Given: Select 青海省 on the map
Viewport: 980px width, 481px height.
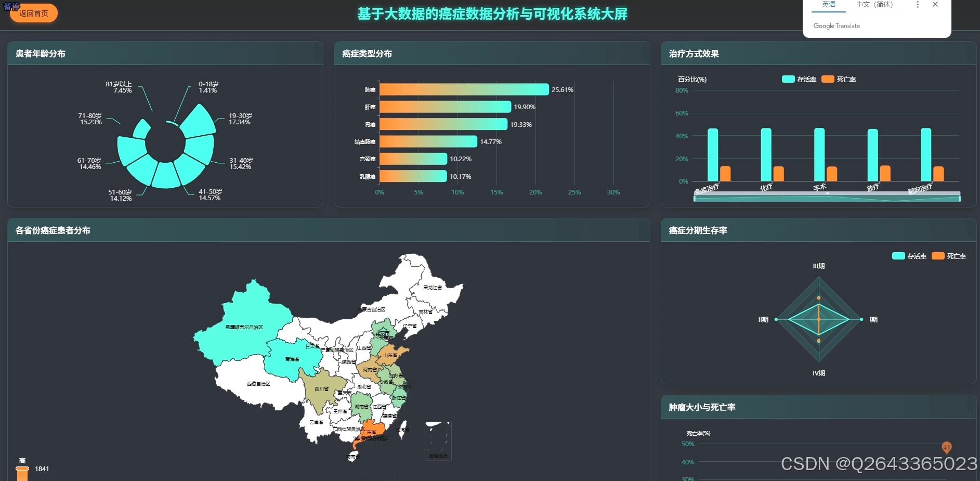Looking at the screenshot, I should coord(291,359).
